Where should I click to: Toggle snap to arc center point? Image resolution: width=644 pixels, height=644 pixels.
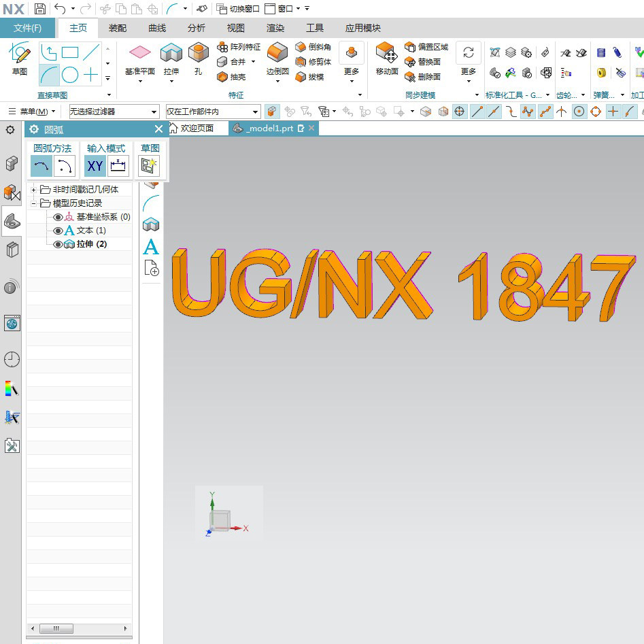[x=579, y=112]
